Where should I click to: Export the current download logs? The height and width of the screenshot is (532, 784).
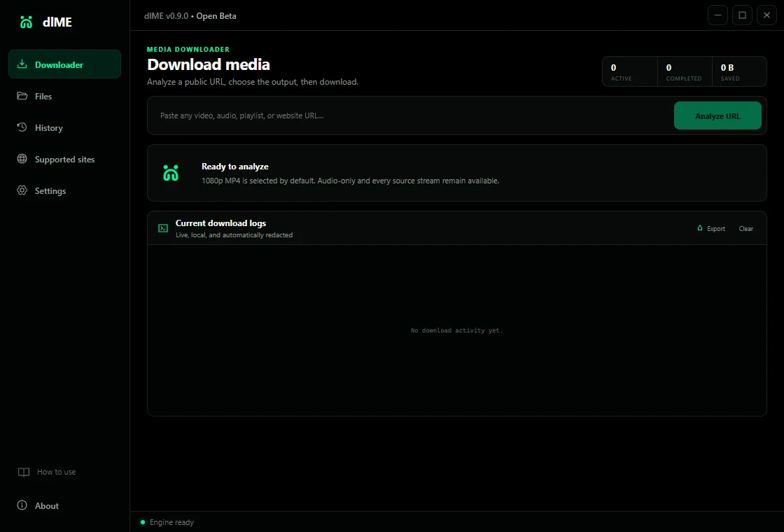pyautogui.click(x=711, y=228)
